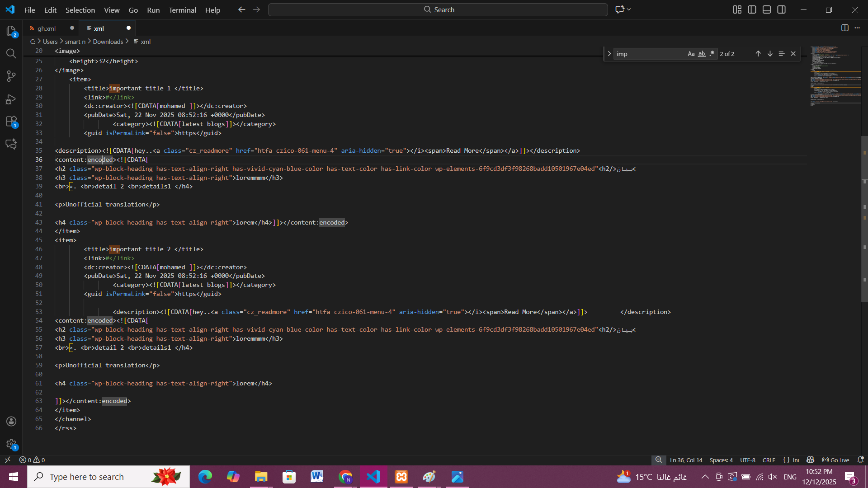Viewport: 868px width, 488px height.
Task: Open the Explorer view in activity bar
Action: tap(11, 31)
